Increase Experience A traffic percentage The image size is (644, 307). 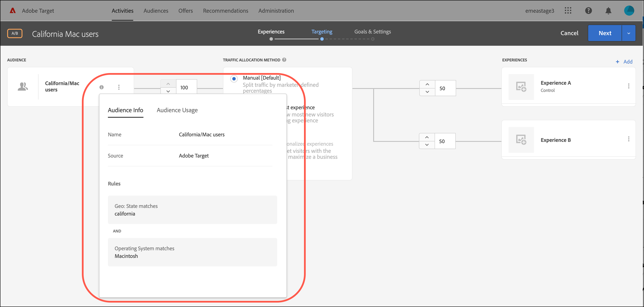(x=427, y=84)
